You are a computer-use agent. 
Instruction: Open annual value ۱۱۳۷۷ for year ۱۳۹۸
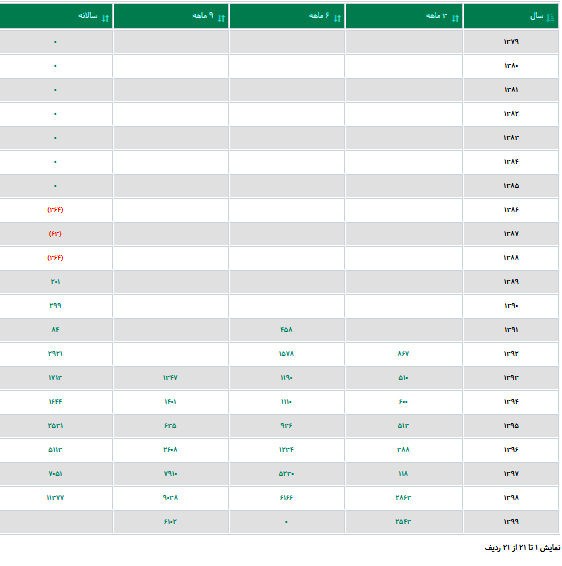55,497
